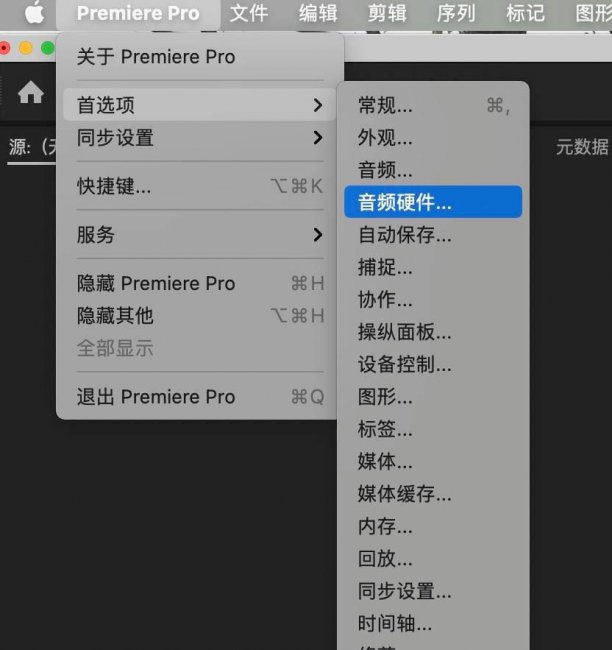Select 隐藏其他 menu entry
Viewport: 612px width, 650px height.
click(x=200, y=315)
